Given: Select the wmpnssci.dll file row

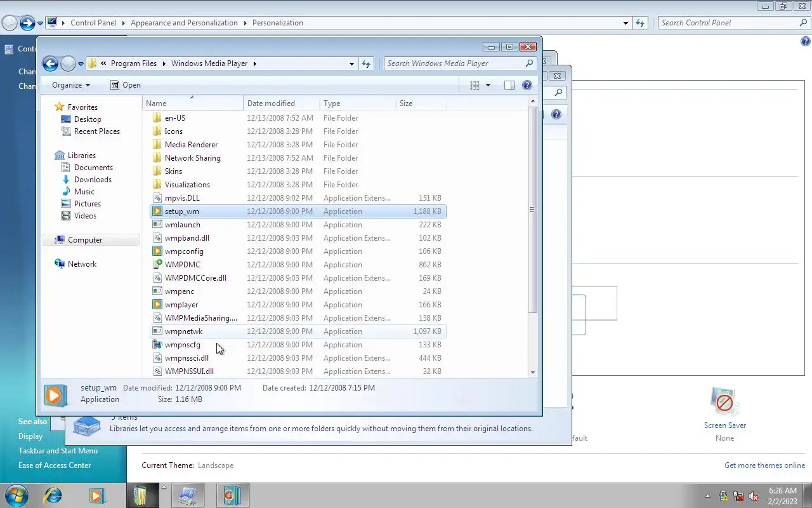Looking at the screenshot, I should pos(298,358).
